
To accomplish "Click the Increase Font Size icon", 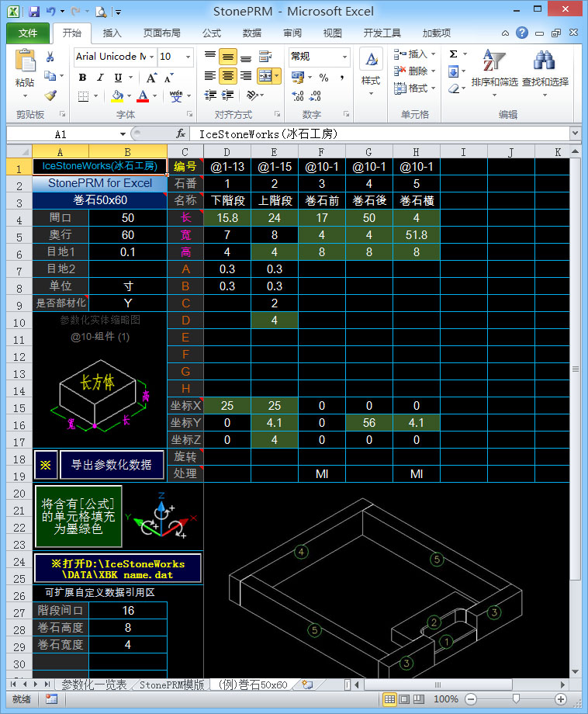I will pos(151,78).
